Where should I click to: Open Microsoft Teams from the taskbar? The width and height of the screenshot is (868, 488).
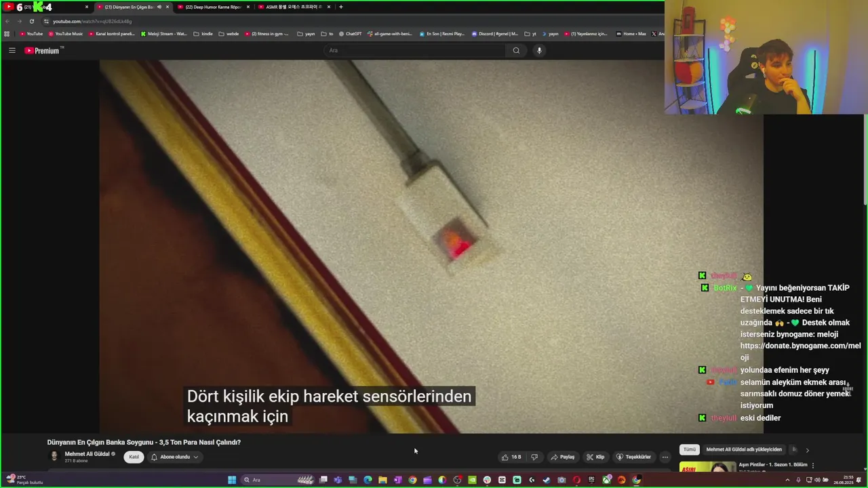tap(338, 480)
